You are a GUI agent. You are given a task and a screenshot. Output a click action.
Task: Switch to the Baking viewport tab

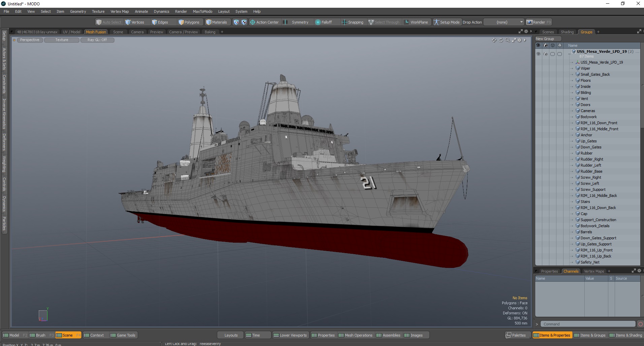coord(210,32)
